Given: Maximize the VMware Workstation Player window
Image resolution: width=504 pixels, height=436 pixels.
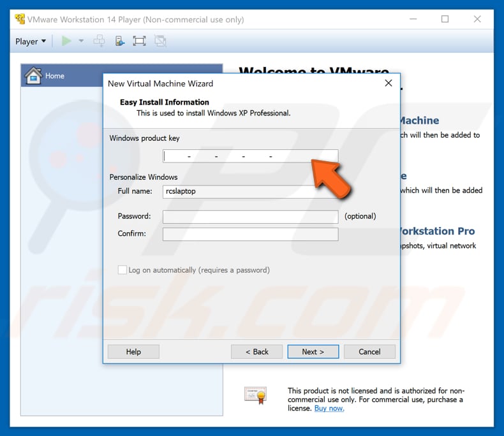Looking at the screenshot, I should pos(445,19).
